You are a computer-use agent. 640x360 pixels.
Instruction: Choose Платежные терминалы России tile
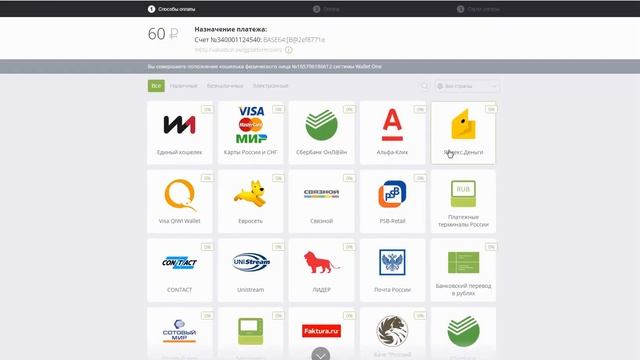coord(463,202)
